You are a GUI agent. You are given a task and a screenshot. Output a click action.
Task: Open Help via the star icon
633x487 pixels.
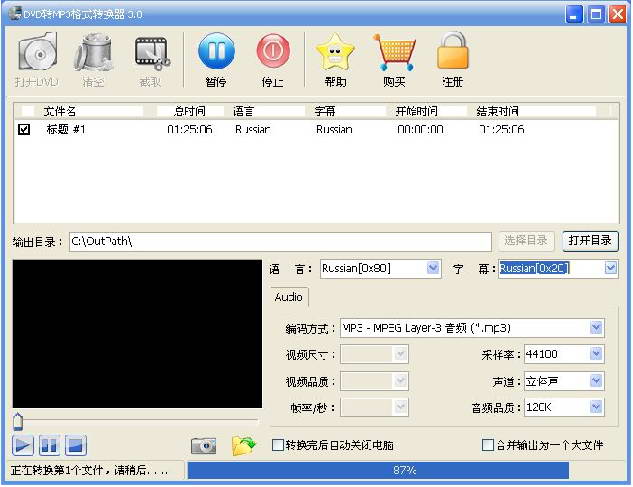tap(335, 53)
